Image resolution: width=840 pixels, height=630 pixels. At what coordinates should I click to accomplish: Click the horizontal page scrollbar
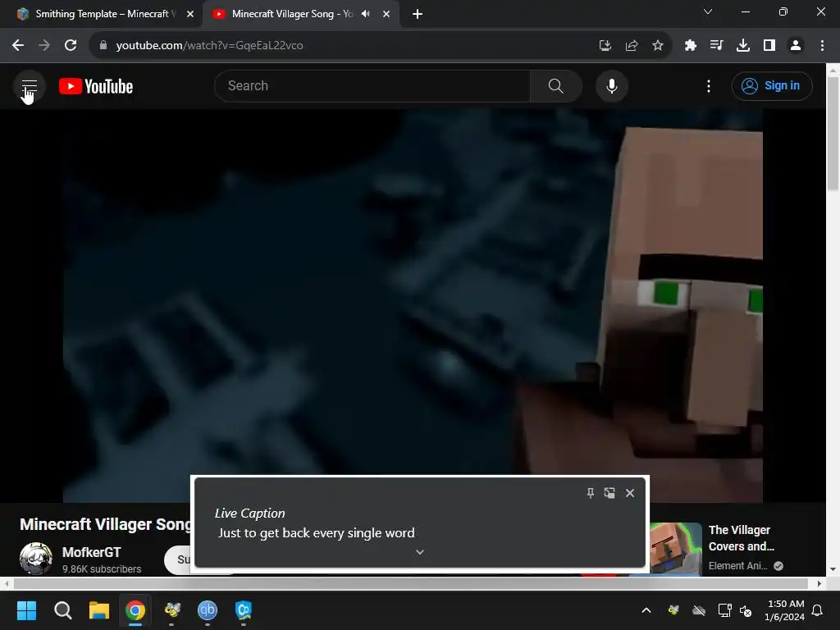pos(410,583)
